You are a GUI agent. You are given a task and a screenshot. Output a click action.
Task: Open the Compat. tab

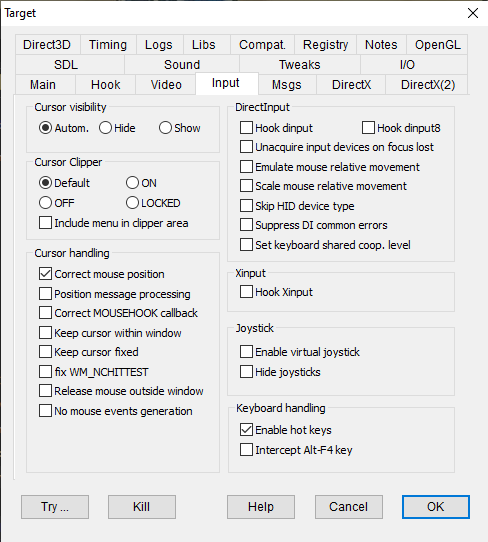coord(262,45)
